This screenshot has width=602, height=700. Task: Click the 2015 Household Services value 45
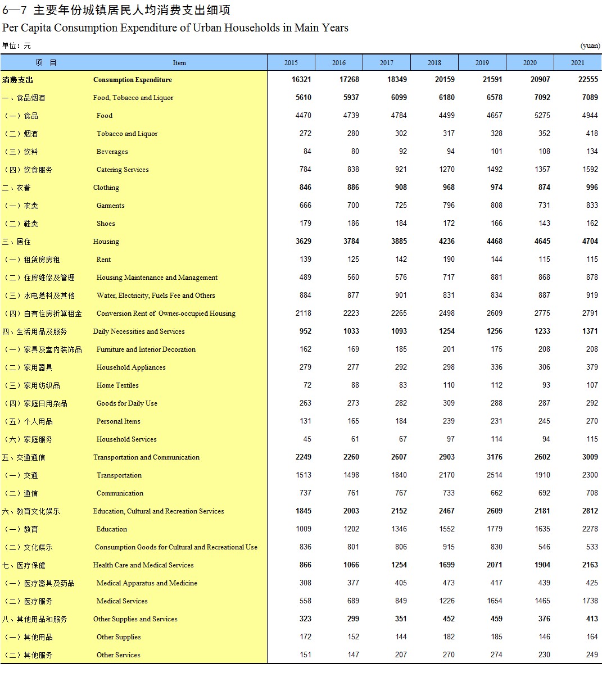(x=307, y=439)
